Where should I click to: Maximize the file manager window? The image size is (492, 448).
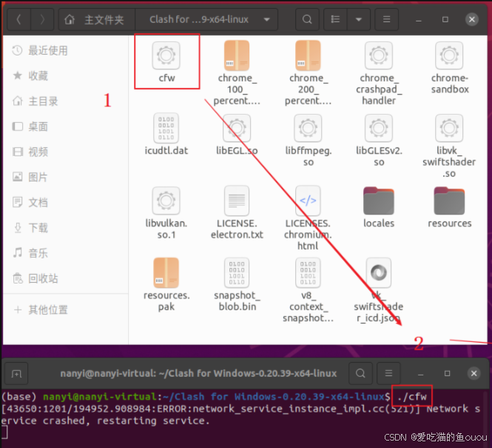445,19
